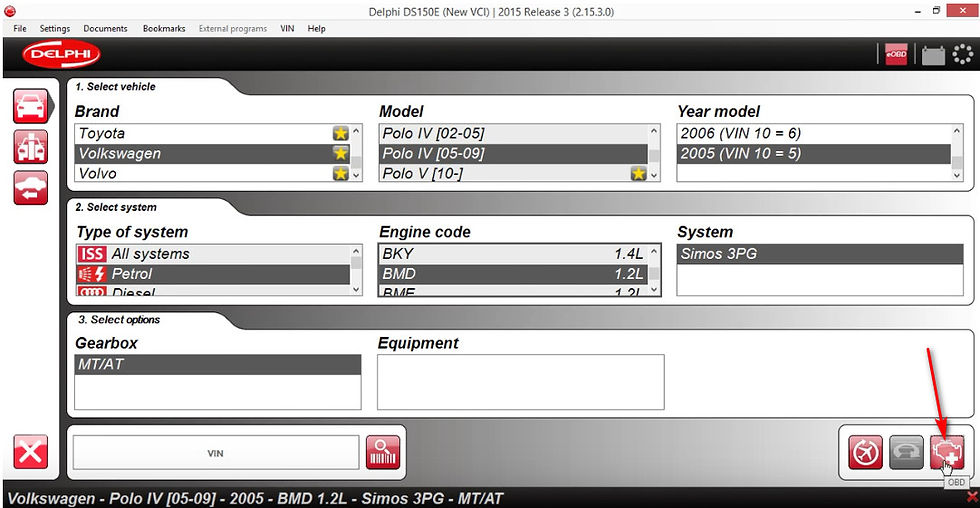The image size is (980, 508).
Task: Select BKY 1.4L engine code
Action: 513,254
